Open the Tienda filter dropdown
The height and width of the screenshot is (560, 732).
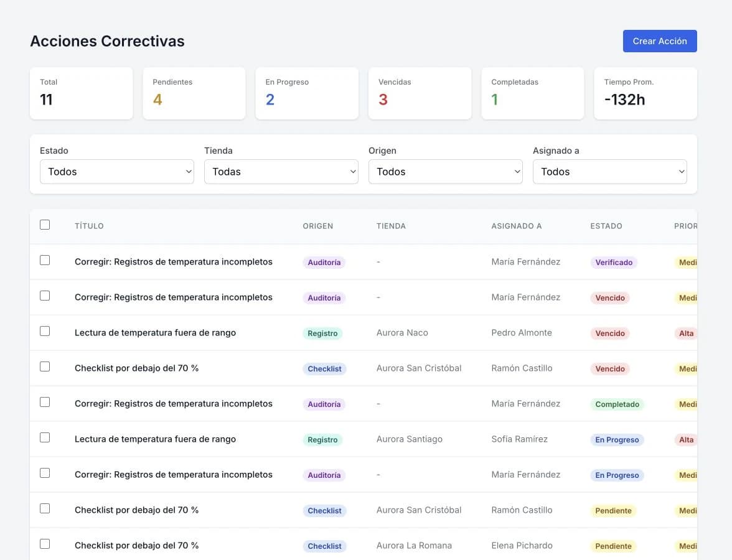coord(281,172)
